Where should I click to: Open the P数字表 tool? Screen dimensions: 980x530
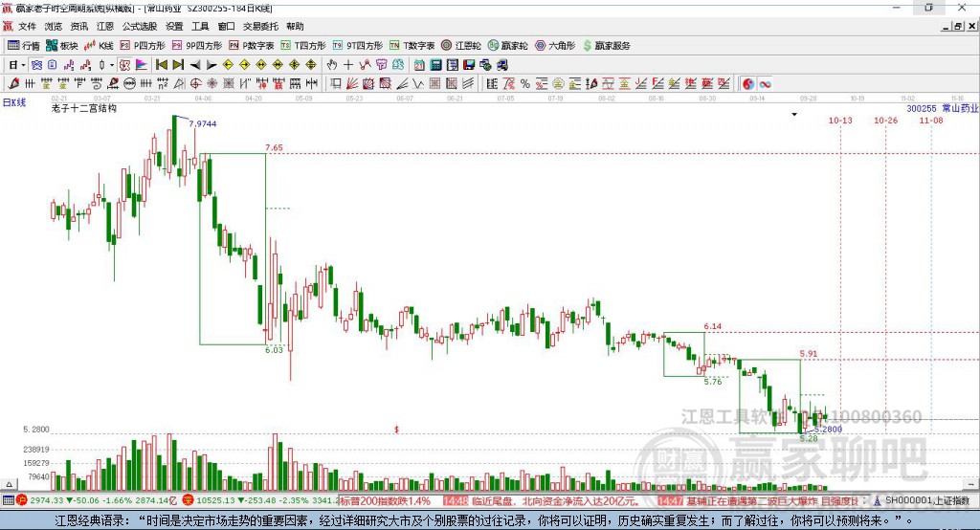point(252,46)
